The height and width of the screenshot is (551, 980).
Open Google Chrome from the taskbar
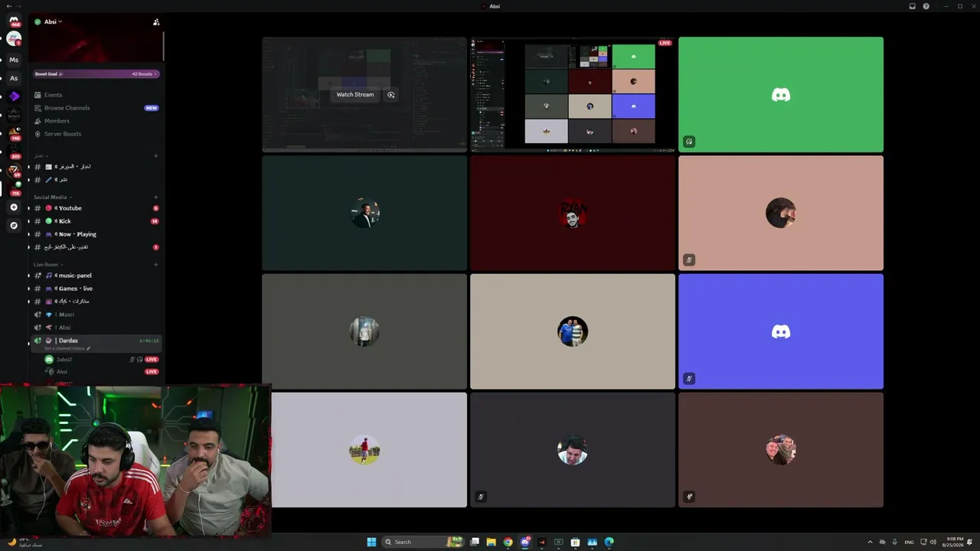click(x=508, y=542)
